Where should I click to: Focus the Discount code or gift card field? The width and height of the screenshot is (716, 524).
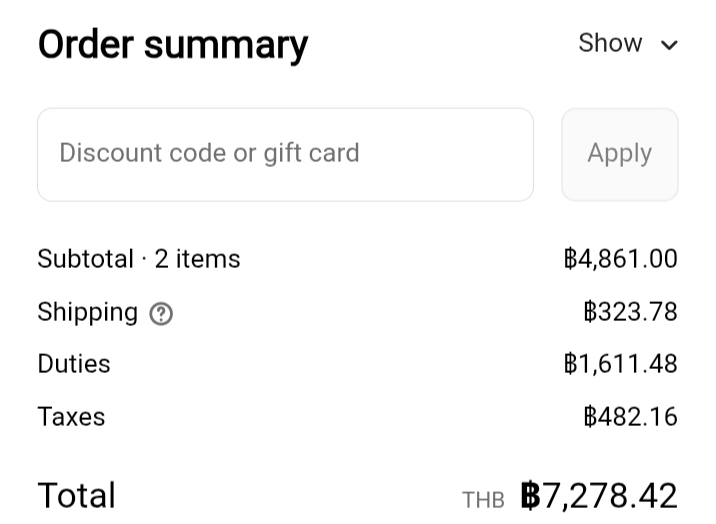click(x=285, y=154)
